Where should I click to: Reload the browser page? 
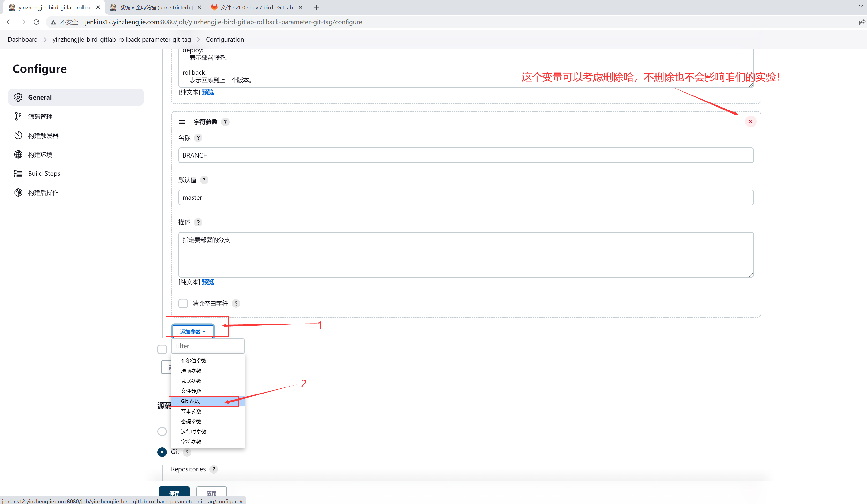click(x=37, y=22)
